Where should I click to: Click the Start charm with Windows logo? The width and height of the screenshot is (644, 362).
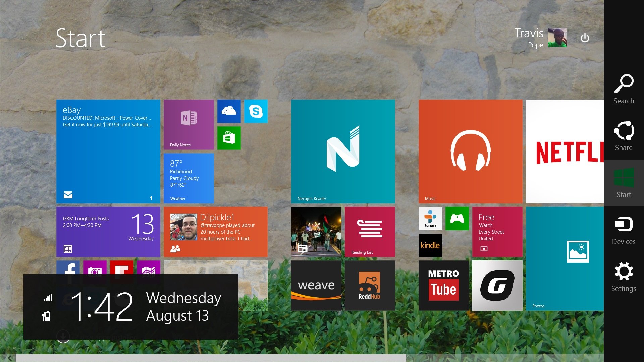[624, 183]
